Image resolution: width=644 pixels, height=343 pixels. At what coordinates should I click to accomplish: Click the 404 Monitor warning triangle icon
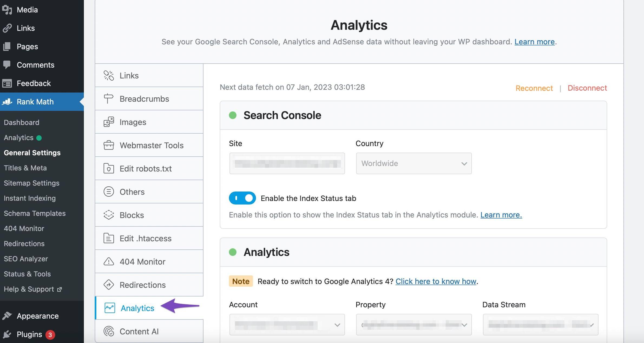(109, 262)
